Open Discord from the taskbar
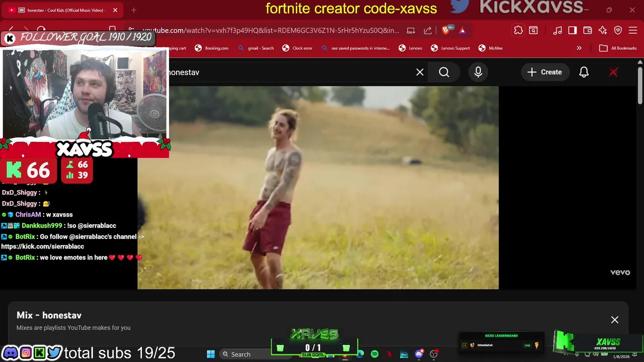644x362 pixels. 419,354
